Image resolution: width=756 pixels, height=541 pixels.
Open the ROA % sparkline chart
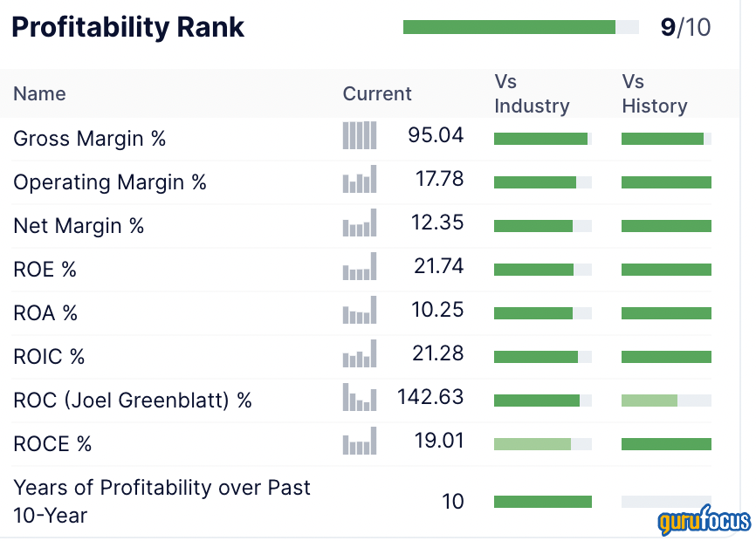pyautogui.click(x=360, y=311)
